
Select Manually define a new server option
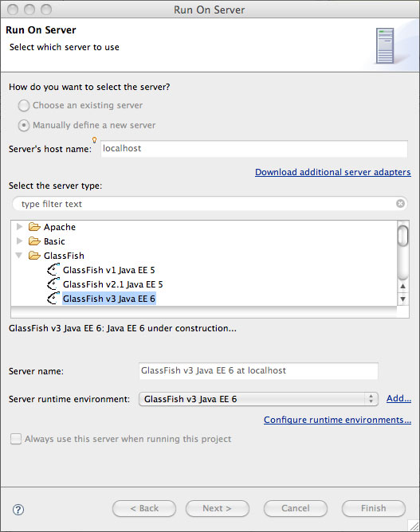(24, 126)
